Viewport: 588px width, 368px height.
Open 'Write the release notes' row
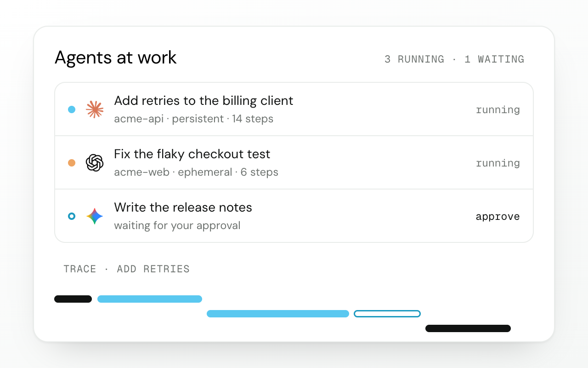coord(294,216)
